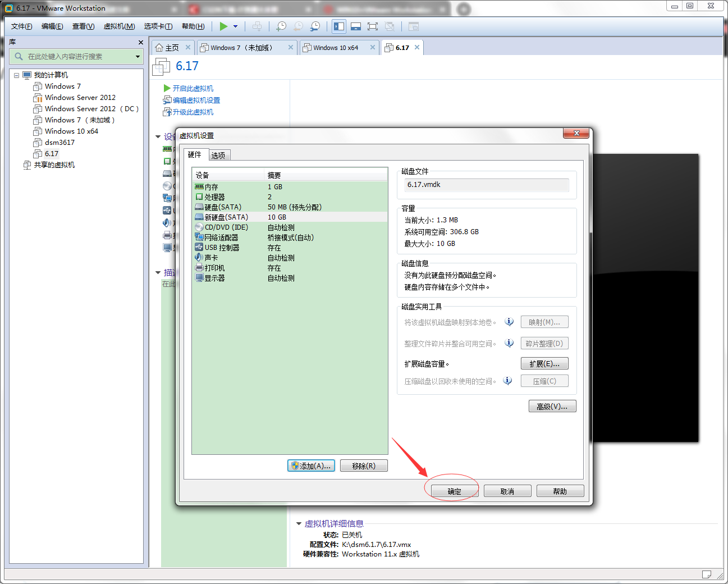Screen dimensions: 728x584
Task: Select the 网络适配器 device row
Action: [x=290, y=238]
